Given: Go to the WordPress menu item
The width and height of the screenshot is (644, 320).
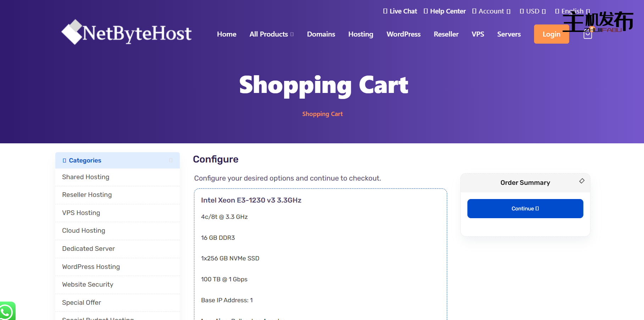Looking at the screenshot, I should point(404,34).
